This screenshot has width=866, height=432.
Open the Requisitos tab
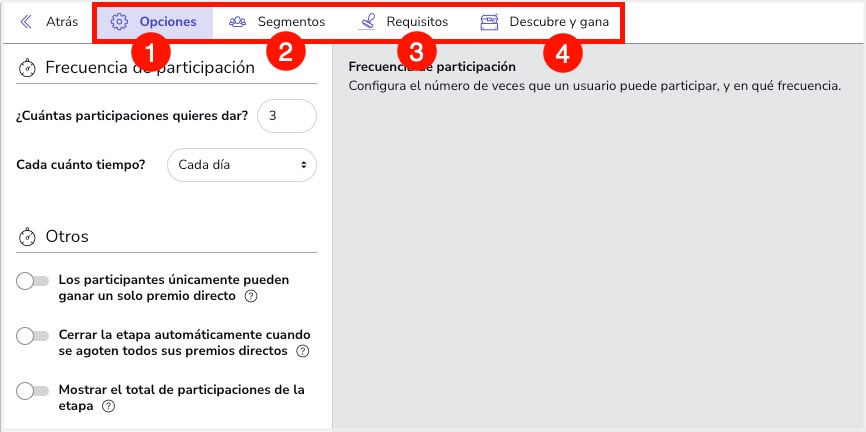click(x=417, y=21)
